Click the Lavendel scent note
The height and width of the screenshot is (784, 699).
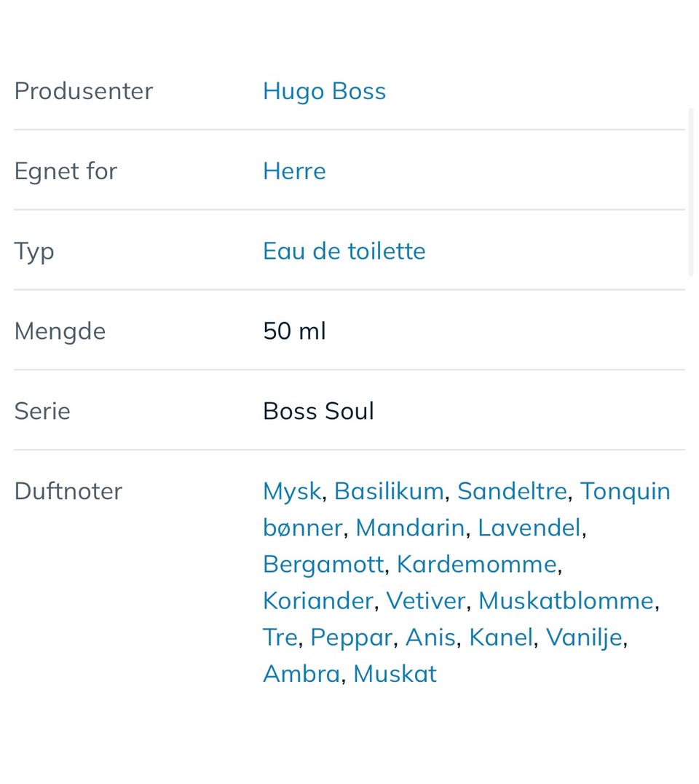(x=529, y=528)
